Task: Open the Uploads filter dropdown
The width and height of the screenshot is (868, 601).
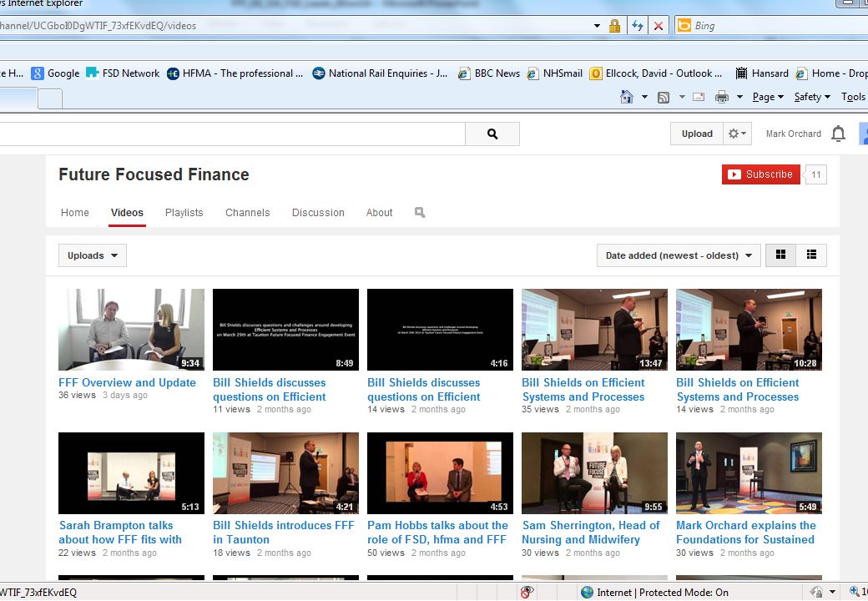Action: tap(93, 255)
